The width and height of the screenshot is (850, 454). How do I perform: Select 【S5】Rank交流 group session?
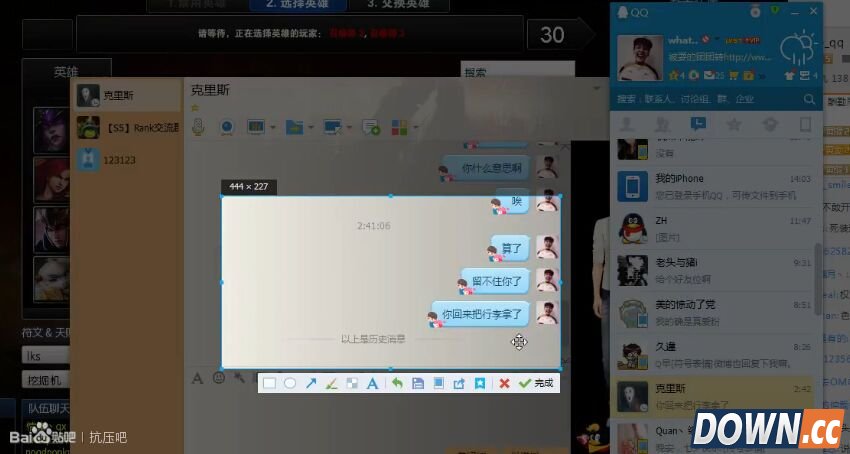(127, 127)
